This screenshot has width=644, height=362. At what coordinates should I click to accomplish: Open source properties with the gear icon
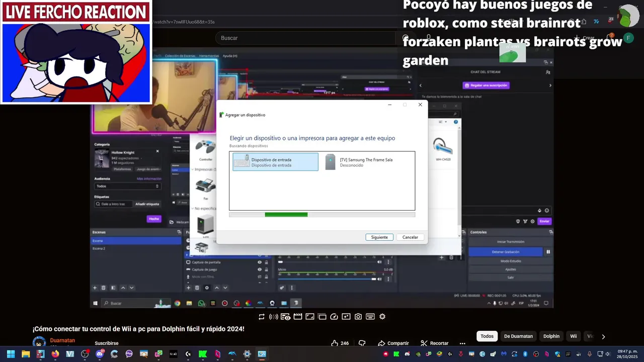[207, 288]
